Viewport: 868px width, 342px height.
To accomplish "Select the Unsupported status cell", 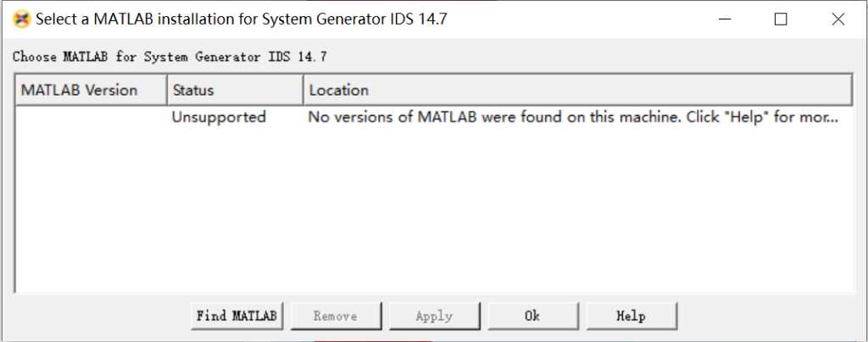I will [x=219, y=117].
